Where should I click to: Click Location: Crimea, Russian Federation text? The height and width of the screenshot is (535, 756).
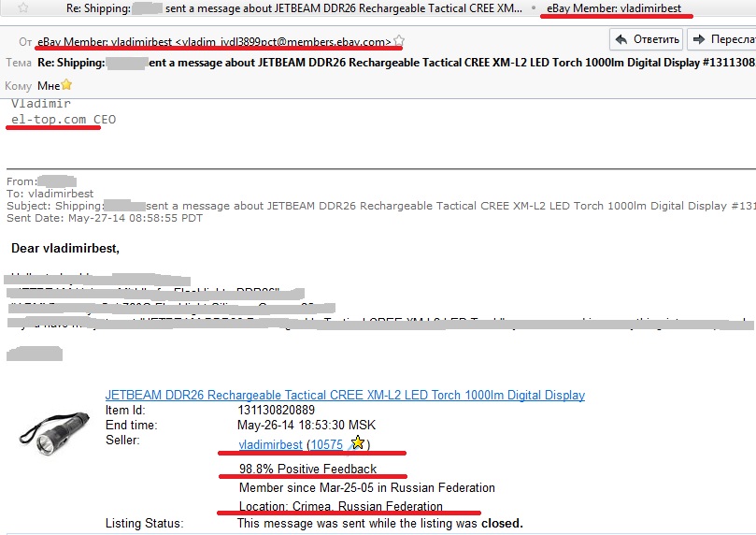(x=341, y=506)
